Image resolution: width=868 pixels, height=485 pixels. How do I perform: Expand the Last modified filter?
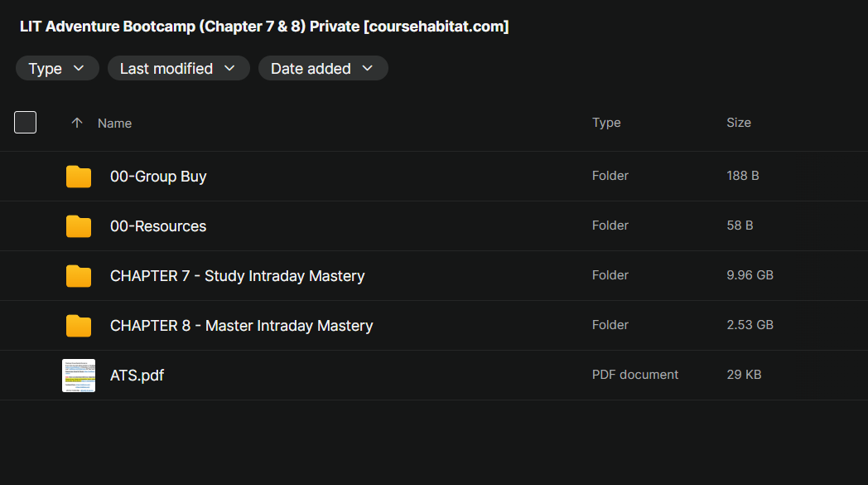(x=178, y=69)
